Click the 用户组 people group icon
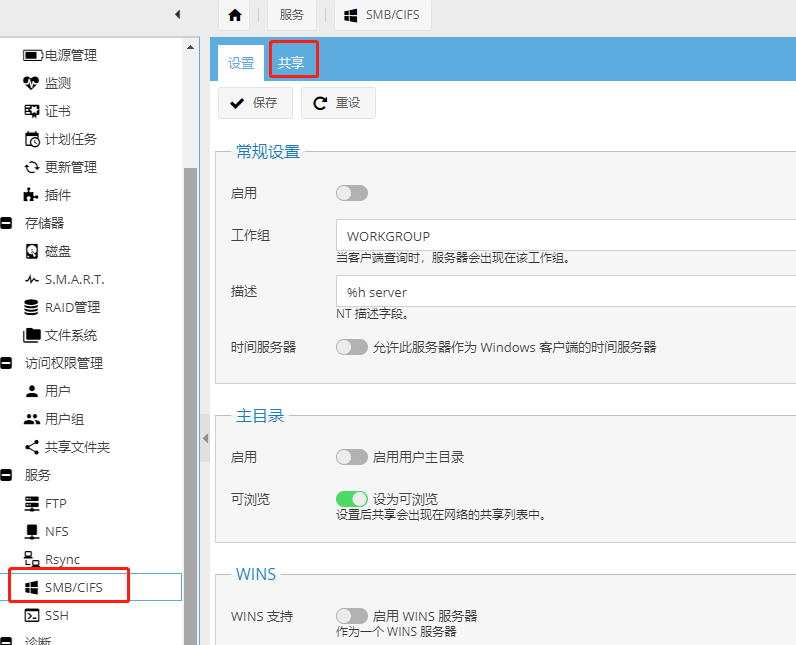The width and height of the screenshot is (796, 645). pos(31,419)
